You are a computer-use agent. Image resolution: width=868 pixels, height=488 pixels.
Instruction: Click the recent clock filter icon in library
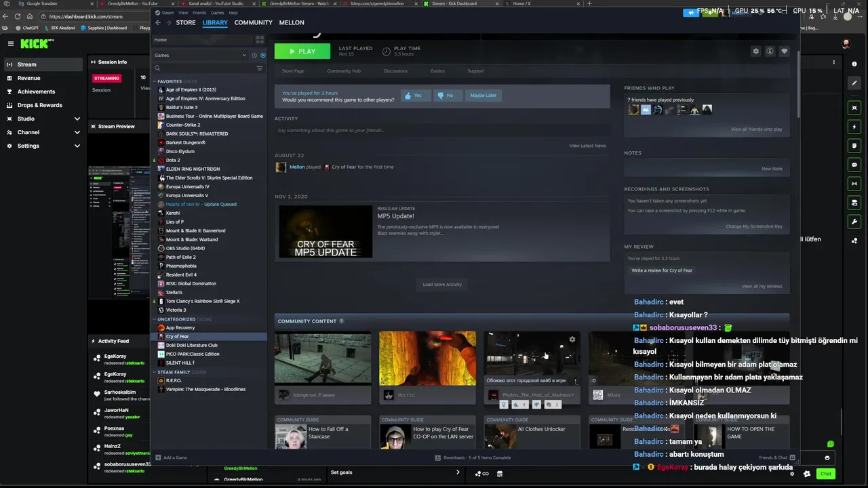[254, 55]
